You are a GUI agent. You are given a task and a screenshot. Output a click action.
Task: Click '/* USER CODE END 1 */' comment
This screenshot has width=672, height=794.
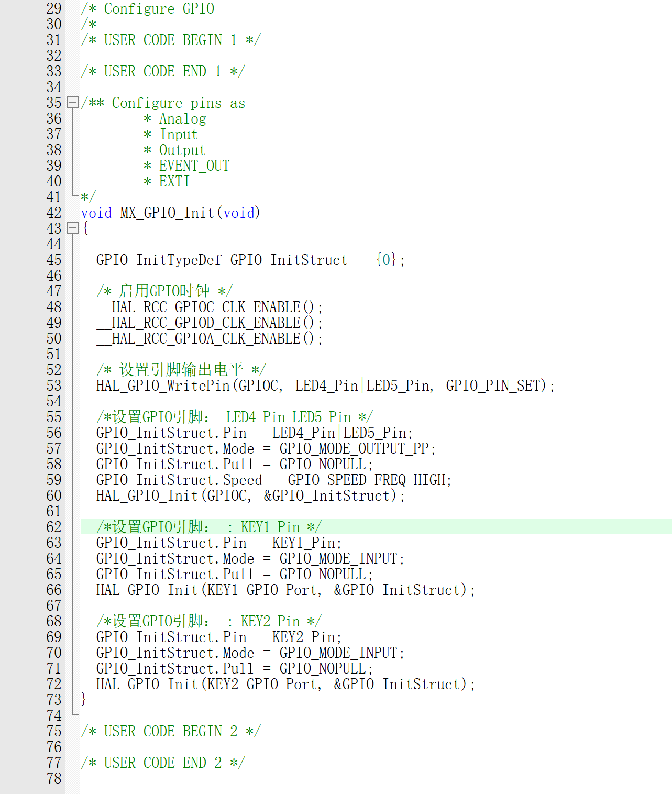pyautogui.click(x=163, y=71)
